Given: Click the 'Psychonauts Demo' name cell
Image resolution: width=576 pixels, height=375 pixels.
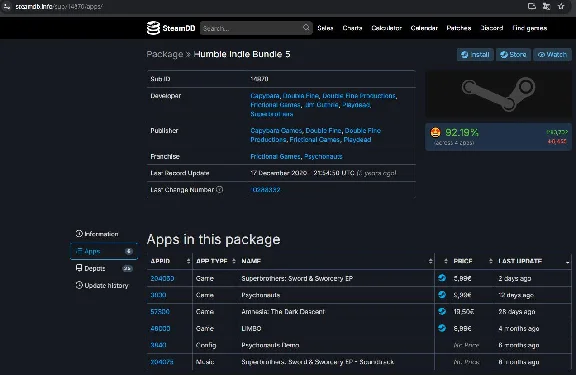Looking at the screenshot, I should tap(270, 345).
